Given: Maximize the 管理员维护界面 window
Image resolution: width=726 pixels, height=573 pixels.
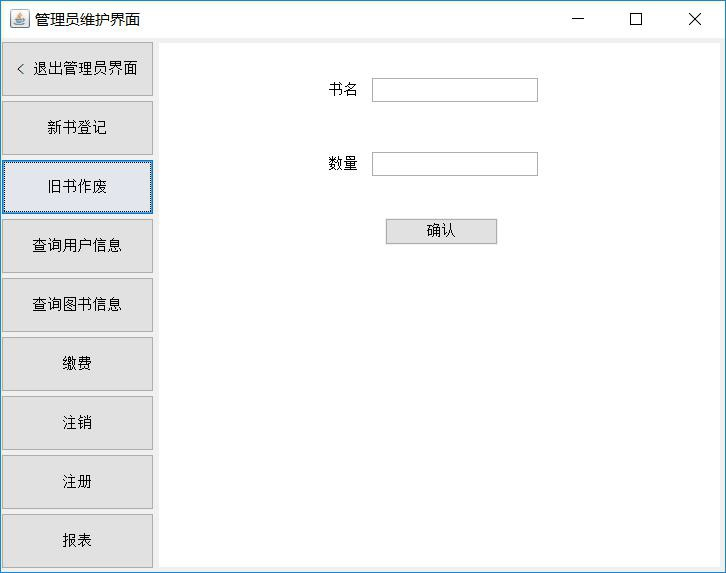Looking at the screenshot, I should [636, 19].
